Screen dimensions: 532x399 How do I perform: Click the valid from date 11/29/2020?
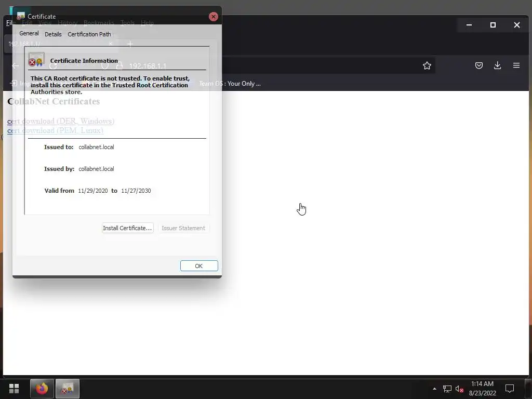(x=93, y=191)
